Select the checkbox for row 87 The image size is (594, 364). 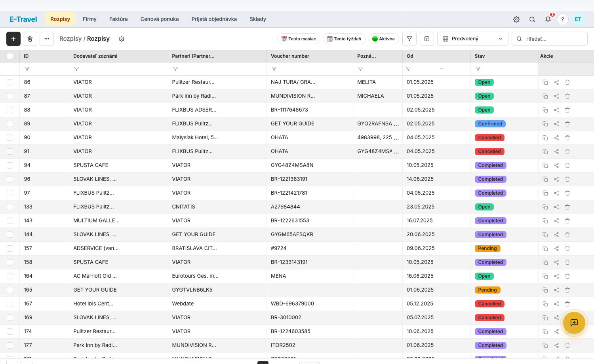pyautogui.click(x=10, y=96)
